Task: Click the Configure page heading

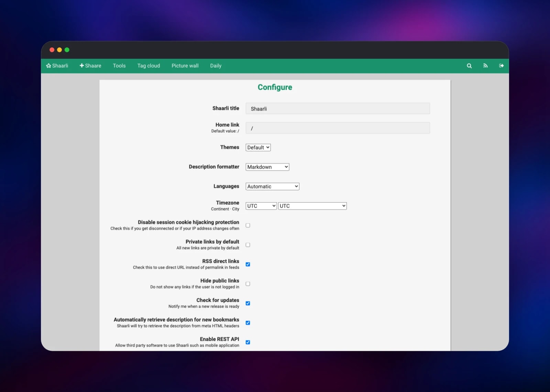Action: [275, 87]
